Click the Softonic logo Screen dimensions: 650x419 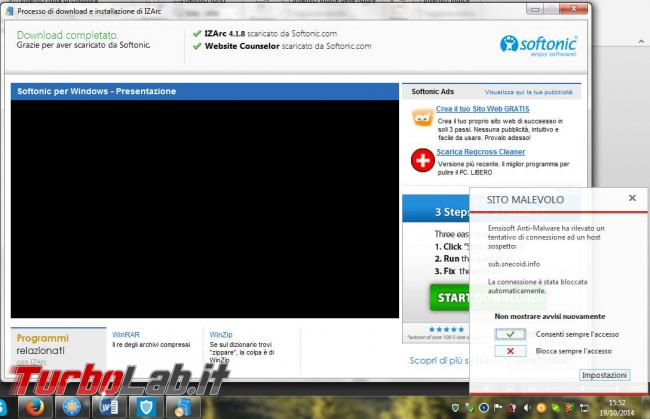coord(538,46)
